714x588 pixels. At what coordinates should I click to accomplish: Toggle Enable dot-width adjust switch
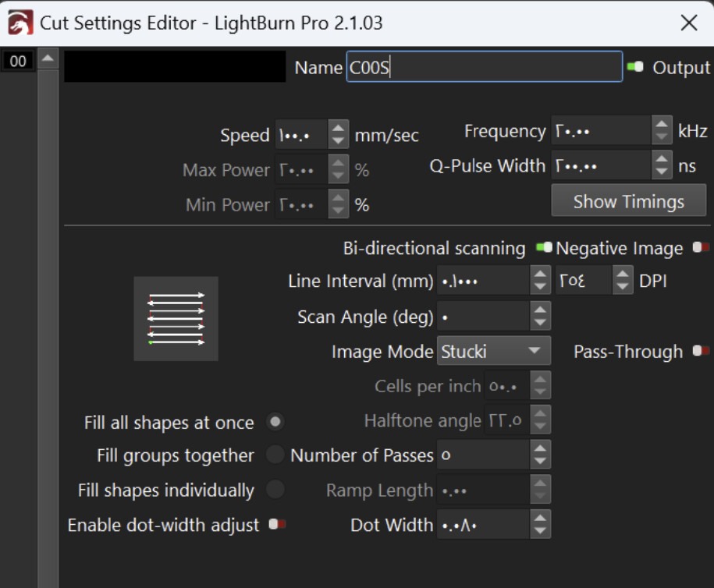tap(277, 524)
